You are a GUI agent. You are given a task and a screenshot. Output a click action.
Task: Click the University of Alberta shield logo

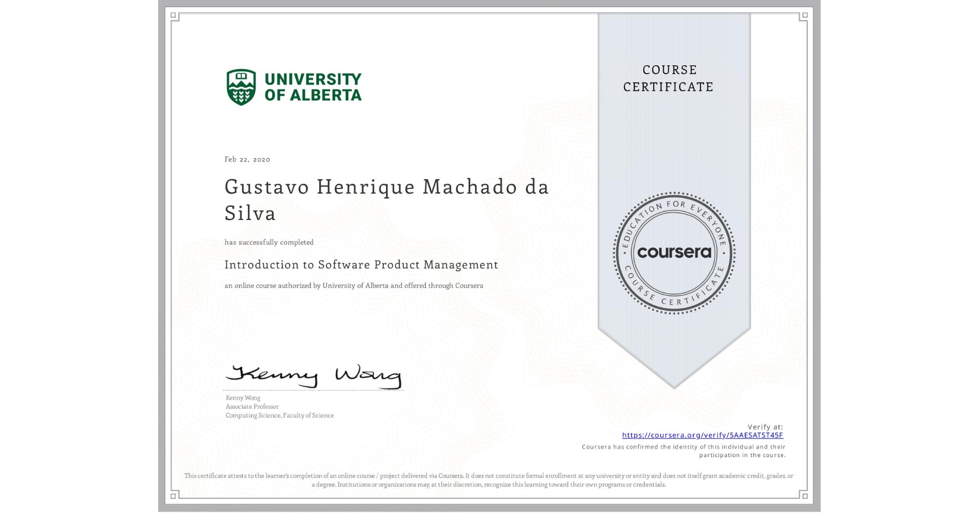click(241, 87)
